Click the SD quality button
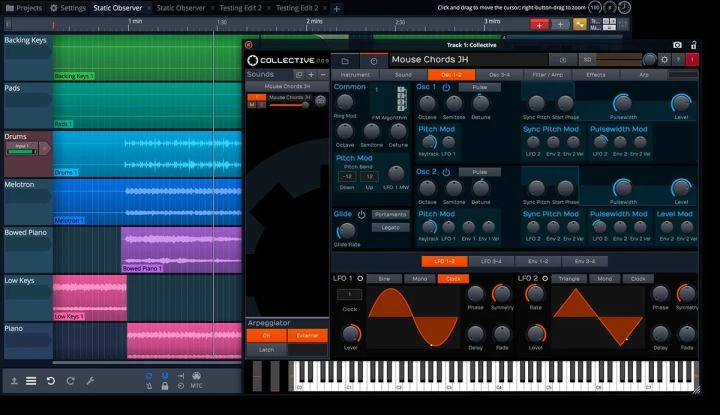The width and height of the screenshot is (720, 415). pos(587,60)
